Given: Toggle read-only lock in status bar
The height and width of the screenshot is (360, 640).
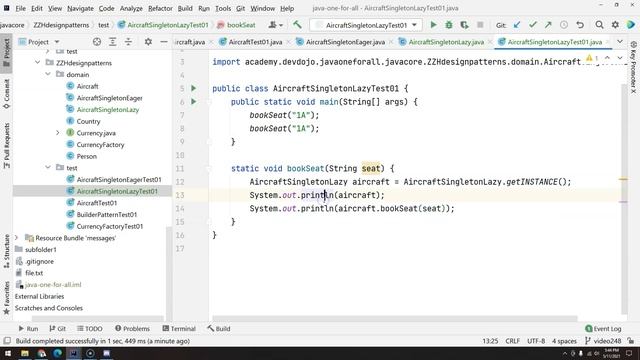Looking at the screenshot, I should tap(631, 341).
